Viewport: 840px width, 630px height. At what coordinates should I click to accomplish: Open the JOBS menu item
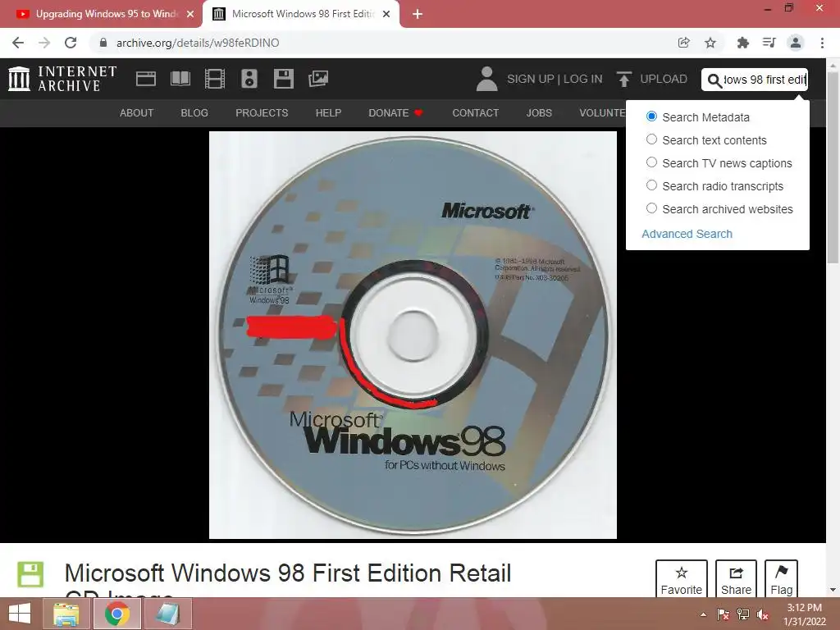[x=539, y=113]
